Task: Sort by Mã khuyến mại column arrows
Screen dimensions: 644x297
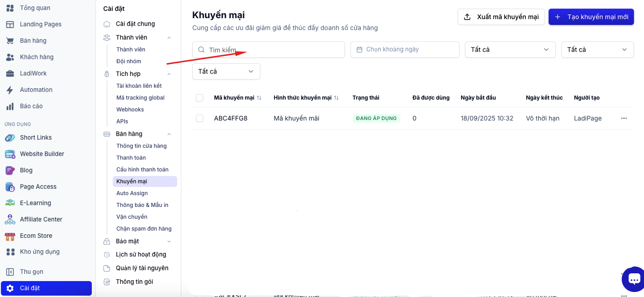Action: (x=259, y=98)
